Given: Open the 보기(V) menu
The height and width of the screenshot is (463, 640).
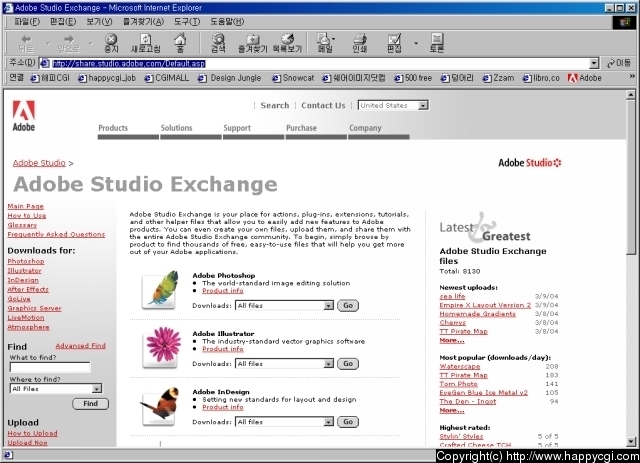Looking at the screenshot, I should click(x=99, y=22).
